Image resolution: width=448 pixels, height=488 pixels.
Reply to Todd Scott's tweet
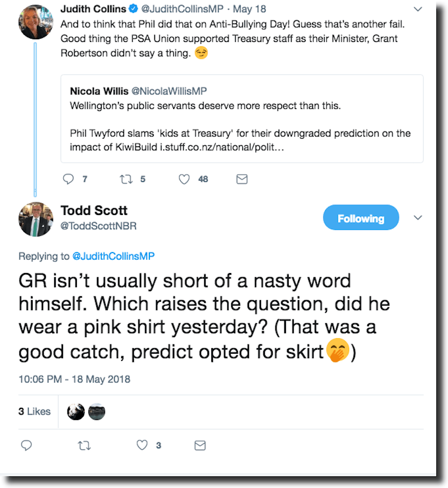[27, 445]
